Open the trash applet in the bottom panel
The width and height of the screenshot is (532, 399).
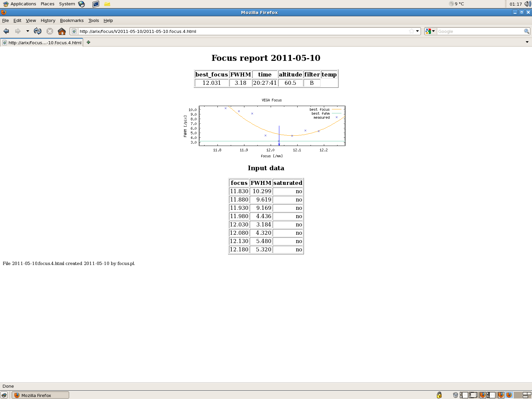tap(456, 395)
